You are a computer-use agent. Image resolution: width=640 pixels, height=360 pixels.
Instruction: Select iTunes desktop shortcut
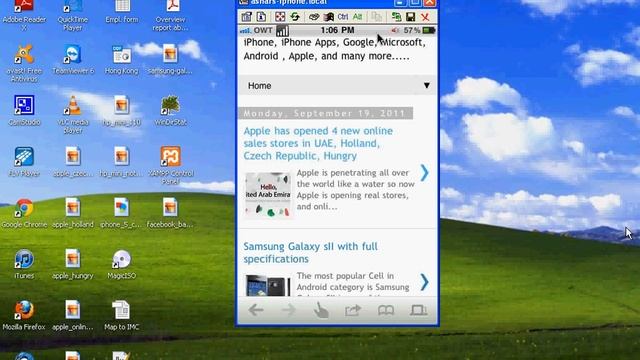(24, 264)
